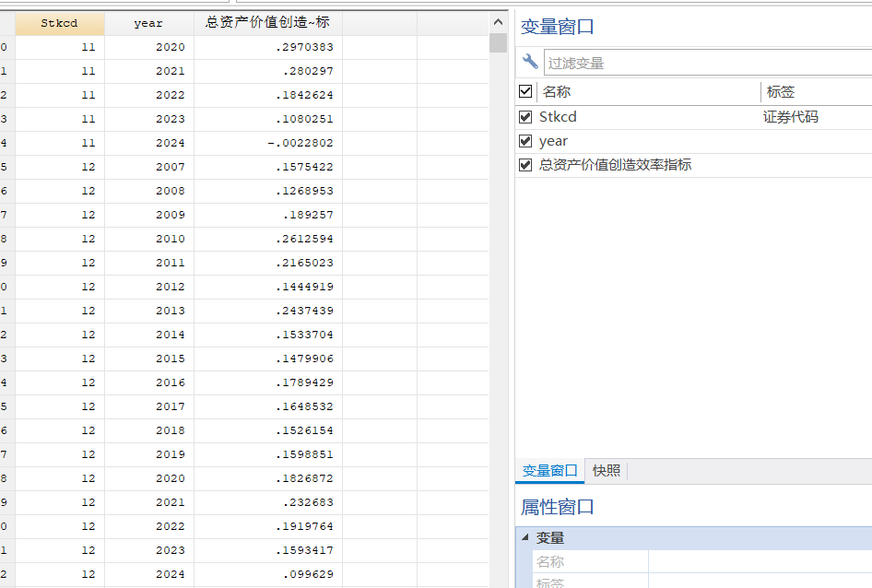872x588 pixels.
Task: Select the year cell 2013
Action: (x=149, y=311)
